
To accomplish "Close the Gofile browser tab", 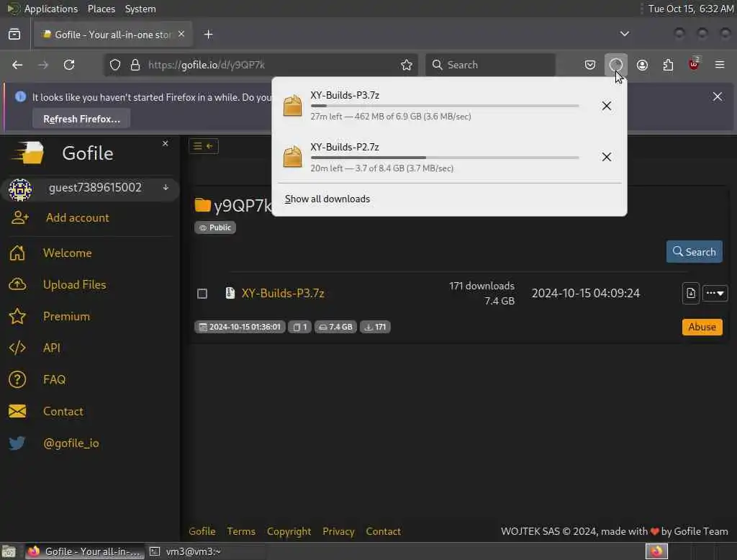I will tap(181, 35).
